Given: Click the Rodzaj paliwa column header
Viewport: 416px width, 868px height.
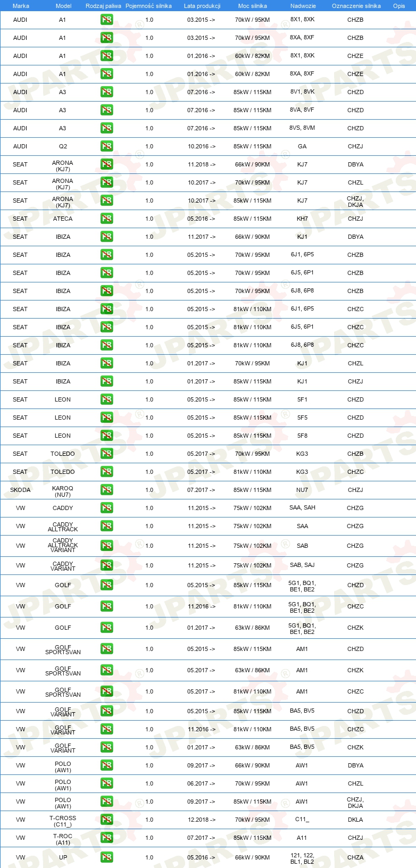Looking at the screenshot, I should 103,6.
